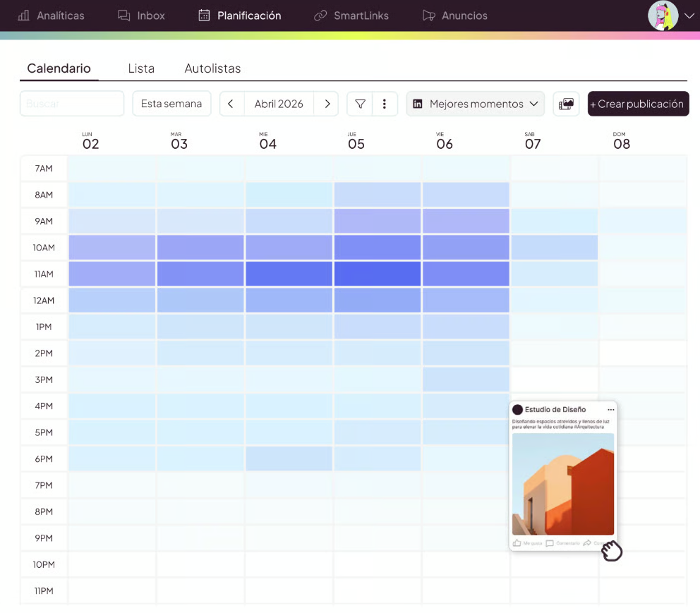Click the Buscar search field

(72, 104)
